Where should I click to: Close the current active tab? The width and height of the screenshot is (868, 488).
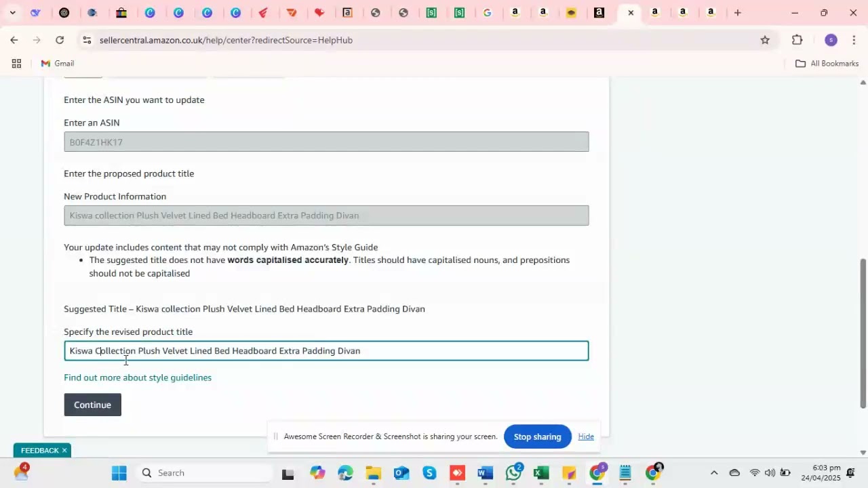pyautogui.click(x=631, y=13)
